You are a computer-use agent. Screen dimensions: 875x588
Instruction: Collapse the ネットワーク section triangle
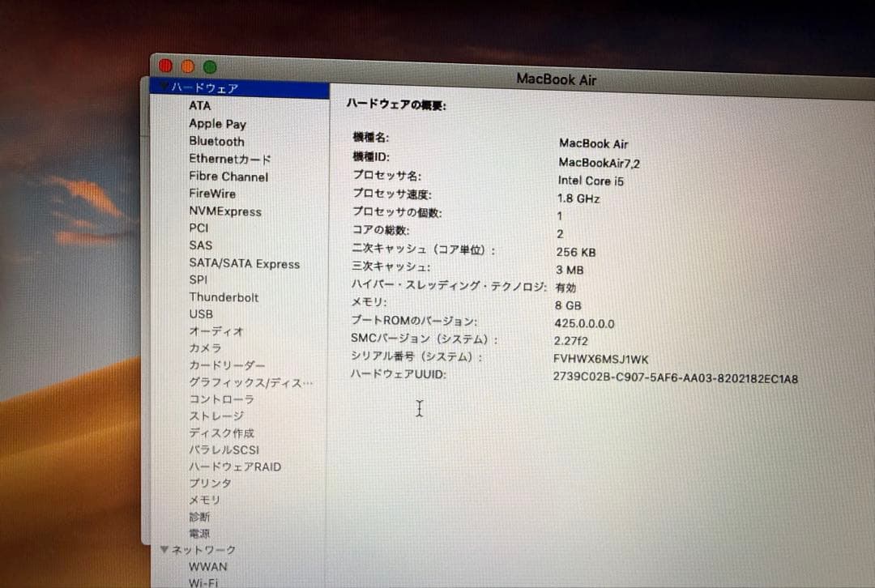[164, 549]
